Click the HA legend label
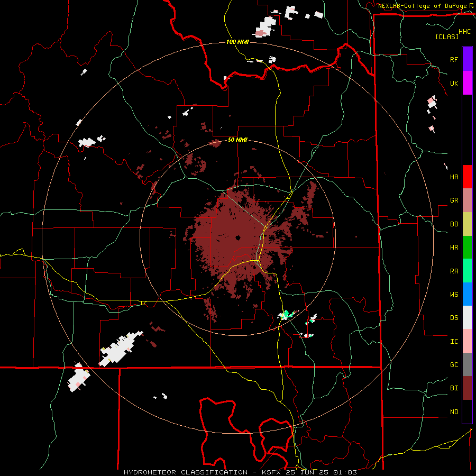 [x=454, y=177]
